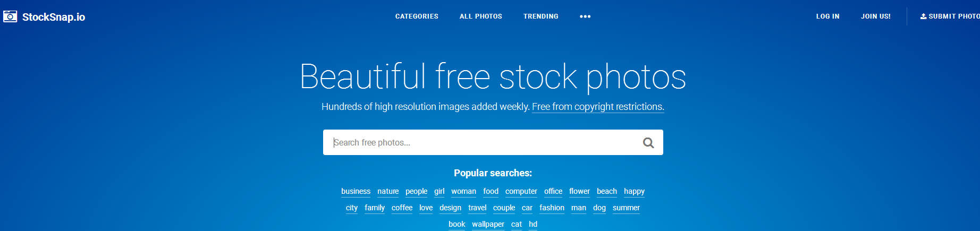Select the 'nature' popular search tag

click(x=388, y=191)
